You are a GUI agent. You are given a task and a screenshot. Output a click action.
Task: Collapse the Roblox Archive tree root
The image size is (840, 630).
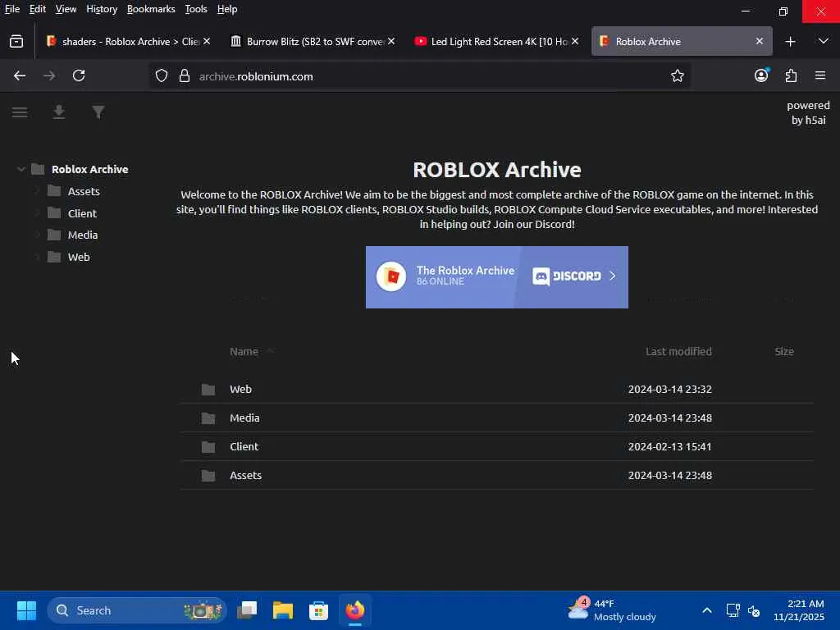pyautogui.click(x=21, y=169)
